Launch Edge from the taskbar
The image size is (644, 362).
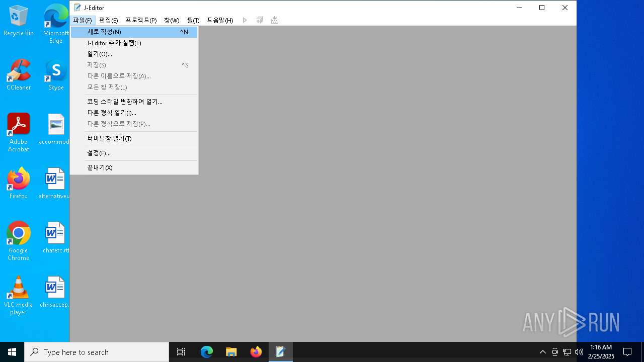[207, 352]
